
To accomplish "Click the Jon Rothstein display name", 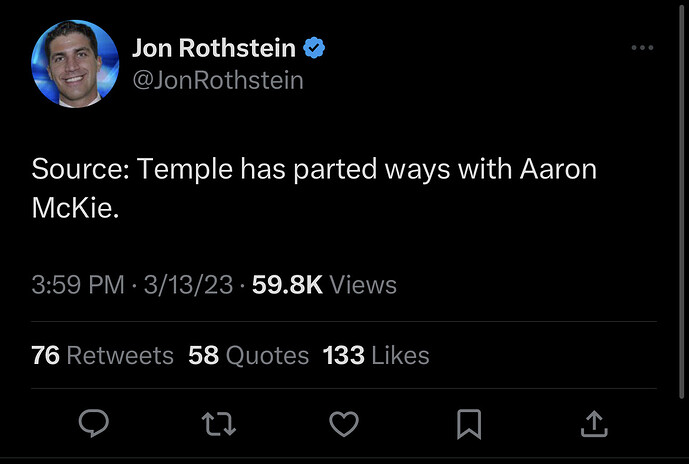I will 214,47.
